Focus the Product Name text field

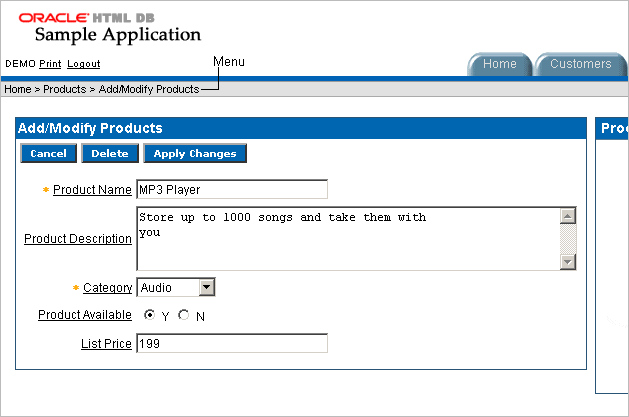click(231, 190)
